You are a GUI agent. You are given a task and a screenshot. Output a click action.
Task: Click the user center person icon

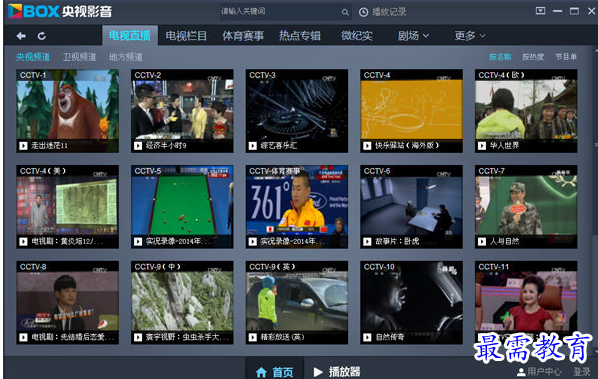click(521, 372)
